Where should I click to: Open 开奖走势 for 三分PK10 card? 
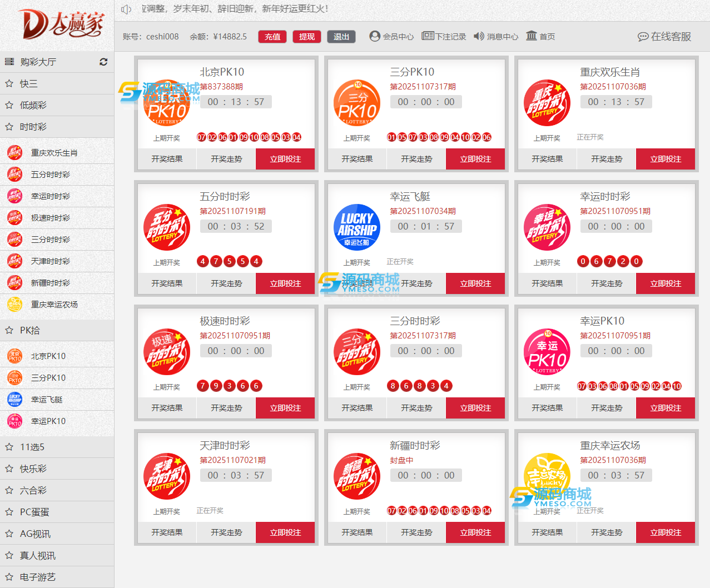click(416, 159)
